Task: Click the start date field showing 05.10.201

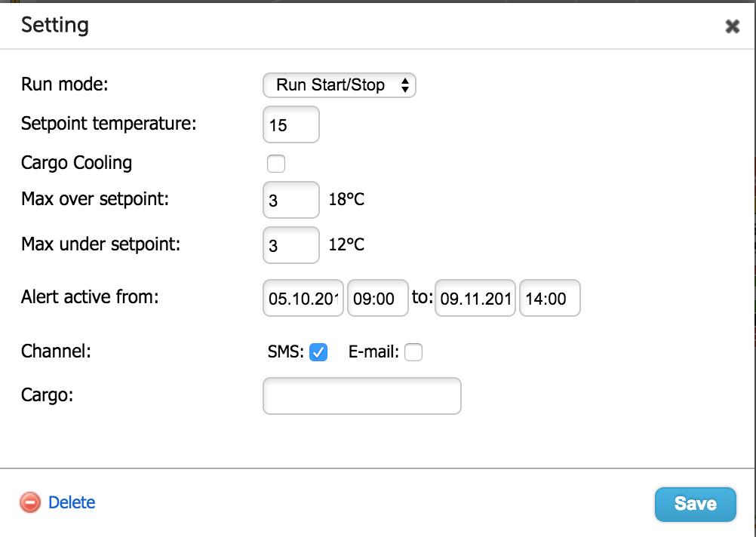Action: pos(302,298)
